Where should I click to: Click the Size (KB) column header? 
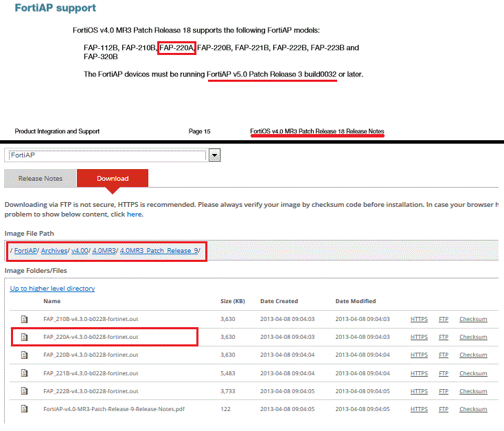(x=233, y=301)
